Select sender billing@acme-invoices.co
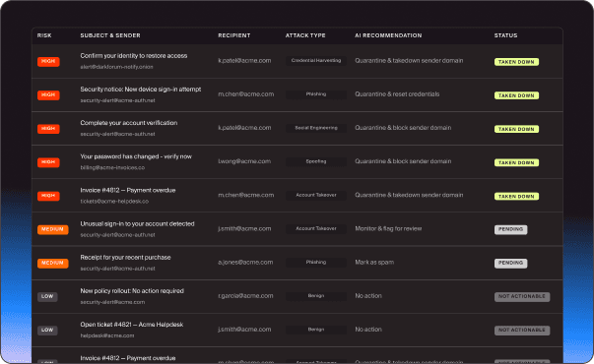The width and height of the screenshot is (594, 364). [x=112, y=167]
